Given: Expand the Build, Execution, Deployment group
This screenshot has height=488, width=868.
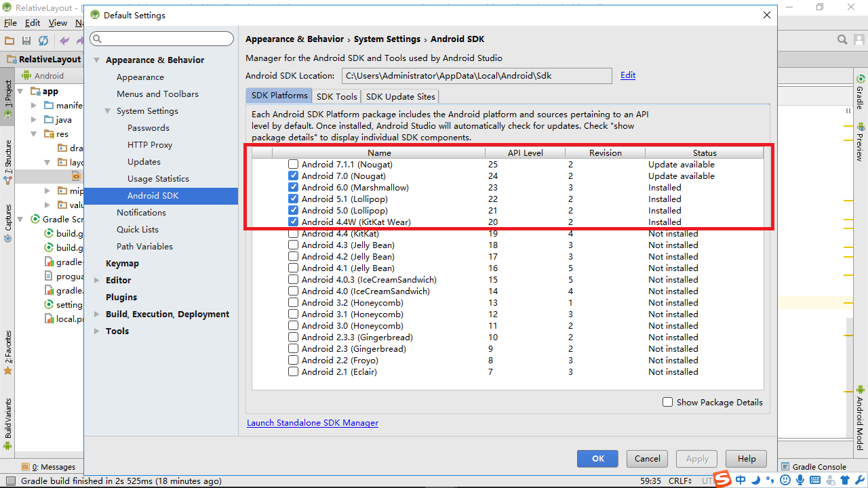Looking at the screenshot, I should [x=96, y=314].
